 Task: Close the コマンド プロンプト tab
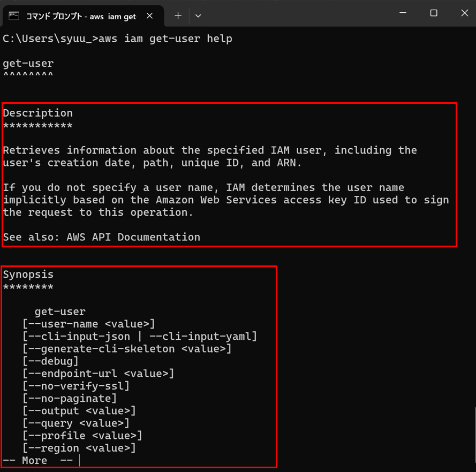[x=149, y=16]
